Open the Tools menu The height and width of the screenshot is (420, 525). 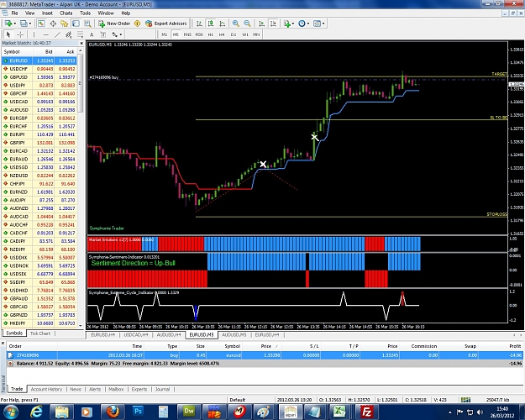coord(85,13)
